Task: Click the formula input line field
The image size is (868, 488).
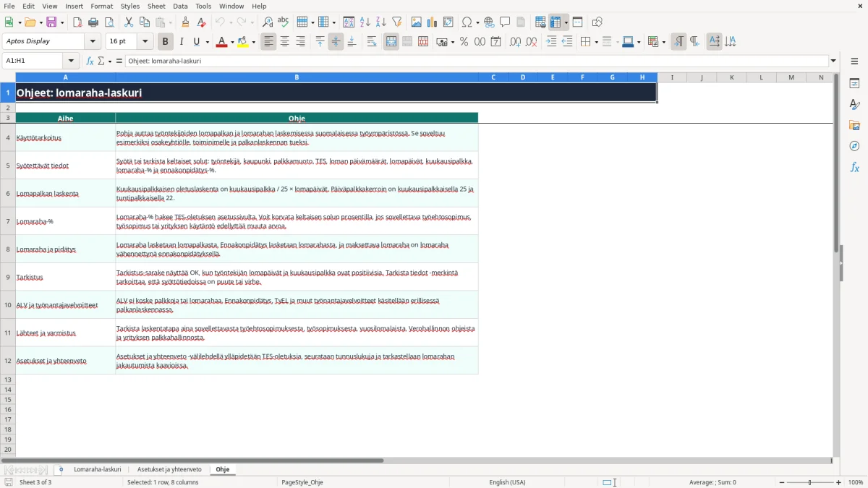Action: click(477, 61)
